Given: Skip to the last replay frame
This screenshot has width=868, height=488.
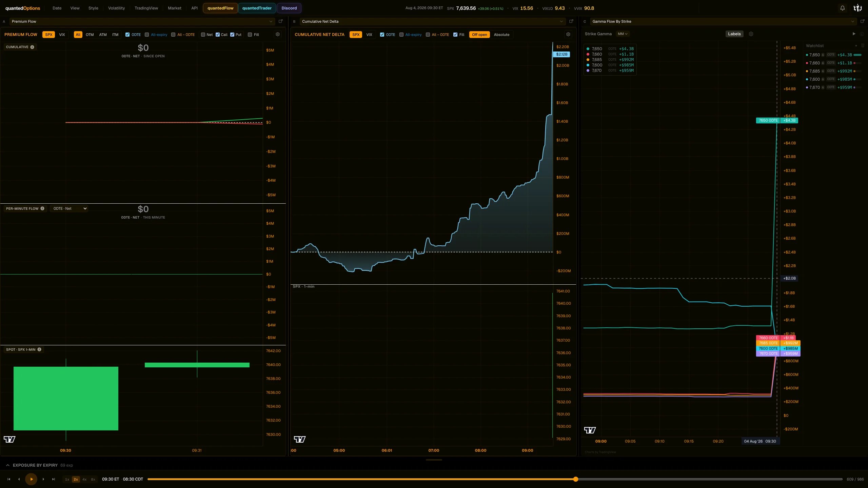Looking at the screenshot, I should tap(54, 479).
